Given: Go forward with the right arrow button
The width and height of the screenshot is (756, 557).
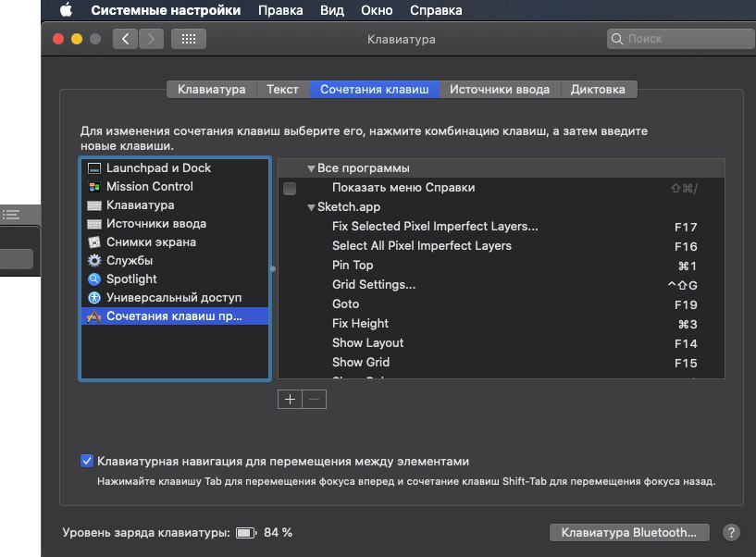Looking at the screenshot, I should point(152,39).
